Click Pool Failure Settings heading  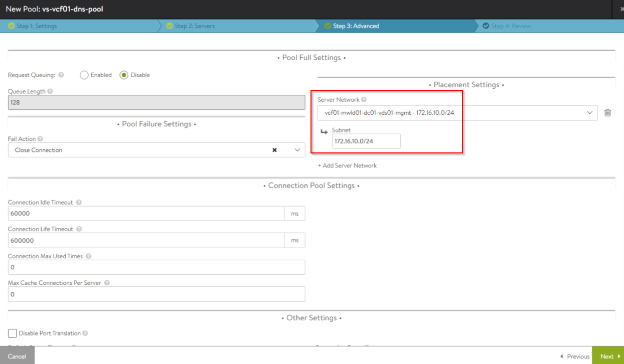157,124
